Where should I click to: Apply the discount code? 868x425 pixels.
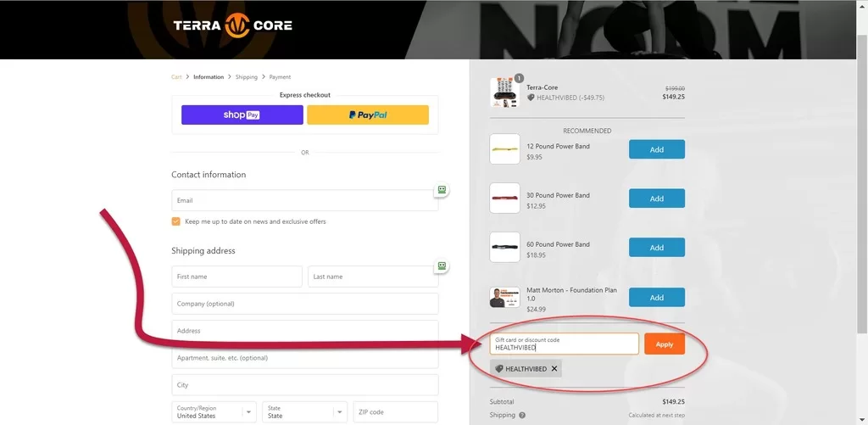(x=664, y=344)
